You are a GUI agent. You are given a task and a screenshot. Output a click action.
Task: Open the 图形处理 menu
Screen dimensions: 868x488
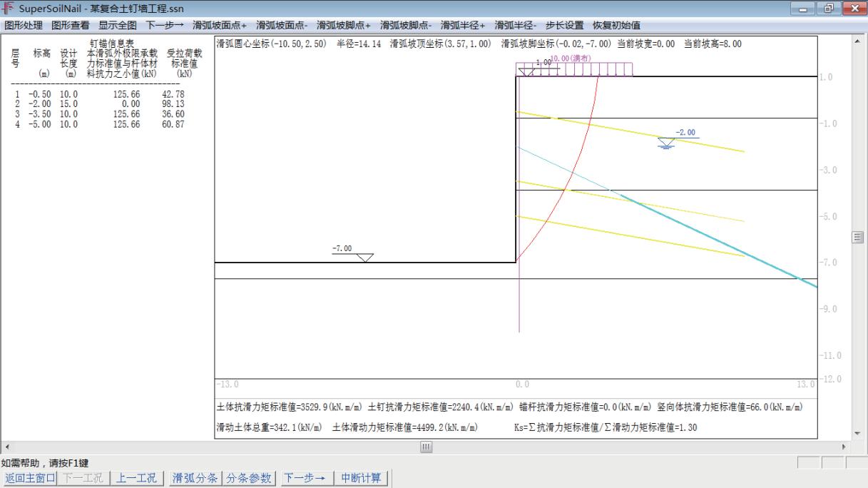coord(24,25)
